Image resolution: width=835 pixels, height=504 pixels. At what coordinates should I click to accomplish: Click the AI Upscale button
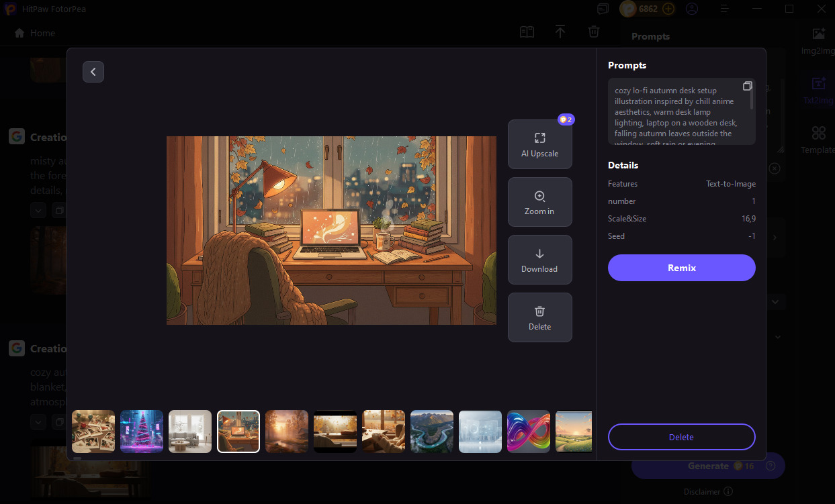click(539, 144)
